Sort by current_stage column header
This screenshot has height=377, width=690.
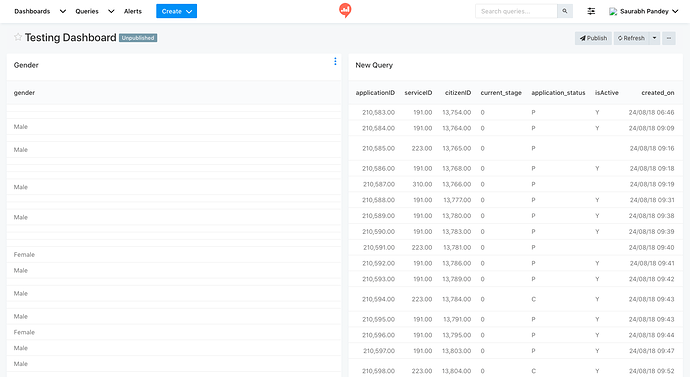click(x=501, y=92)
